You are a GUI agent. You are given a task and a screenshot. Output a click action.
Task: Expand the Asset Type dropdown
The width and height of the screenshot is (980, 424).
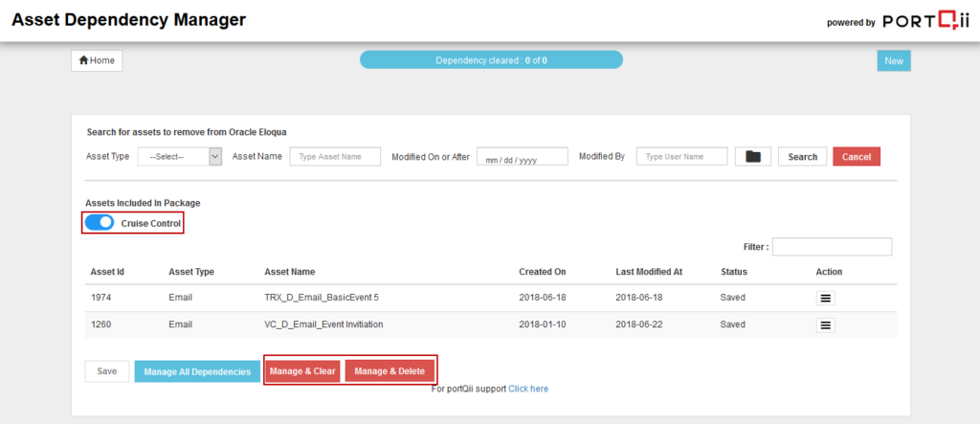point(180,157)
